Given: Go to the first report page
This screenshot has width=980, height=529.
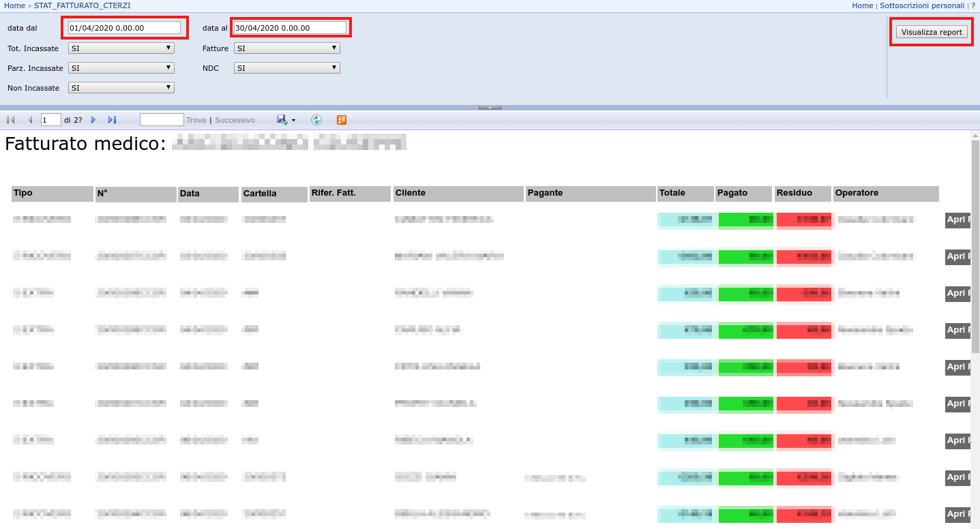Looking at the screenshot, I should [x=11, y=120].
